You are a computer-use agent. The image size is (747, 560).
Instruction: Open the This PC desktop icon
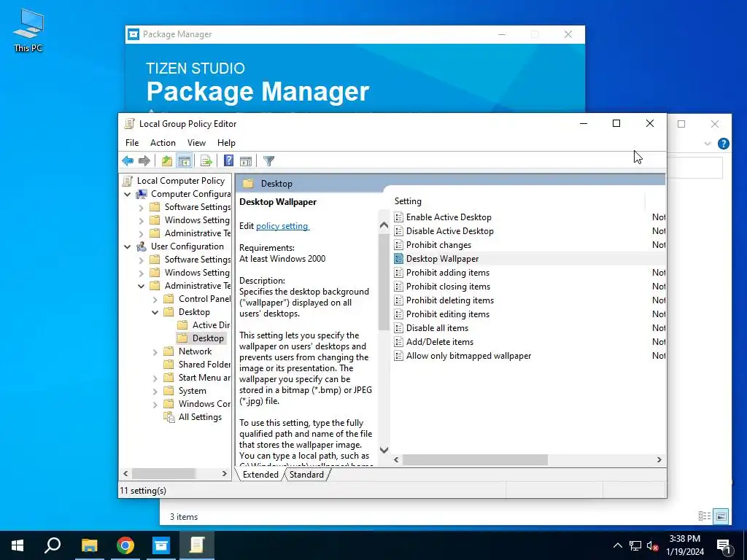pyautogui.click(x=28, y=31)
